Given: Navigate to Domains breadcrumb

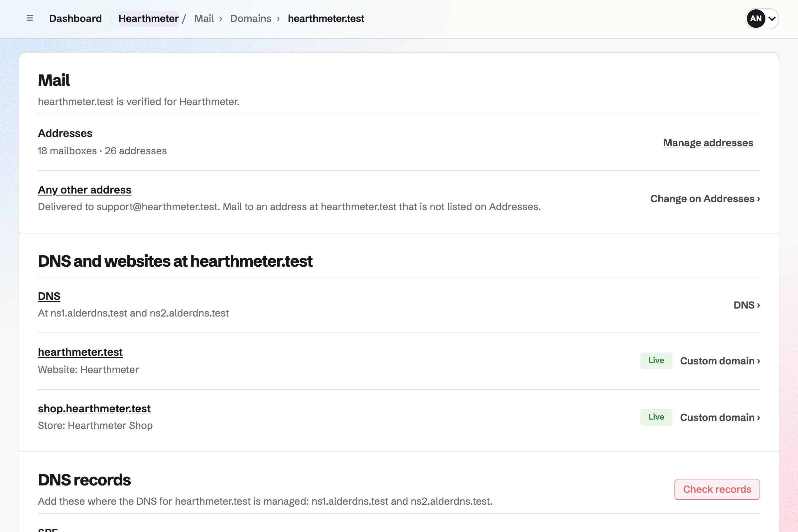Looking at the screenshot, I should [x=251, y=18].
